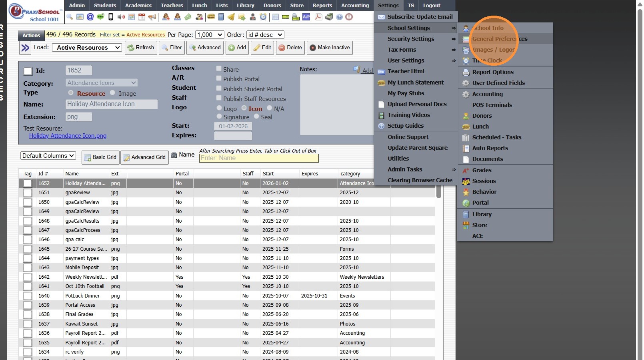Open the Holiday Attendance Icon.png link
Screen dimensions: 644x360
(x=68, y=136)
